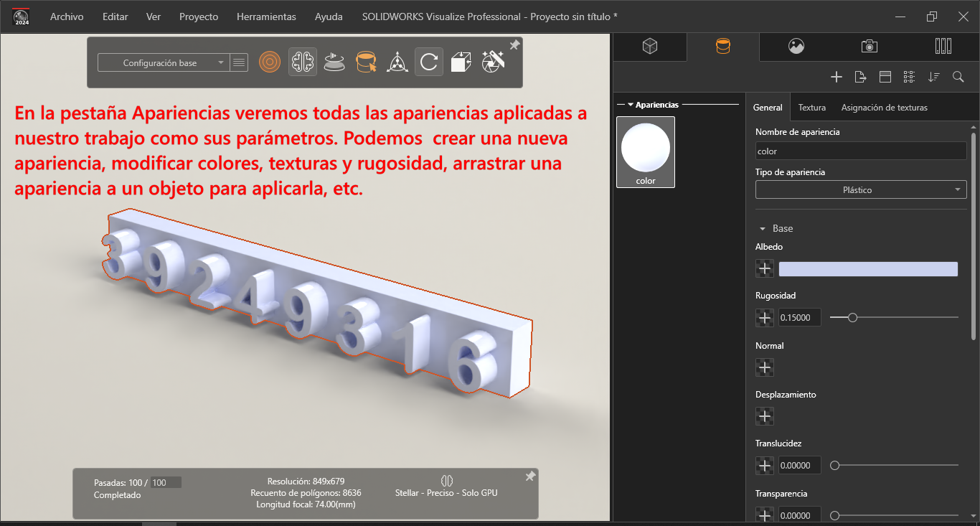Switch to the Textura tab
Viewport: 980px width, 526px height.
coord(811,108)
